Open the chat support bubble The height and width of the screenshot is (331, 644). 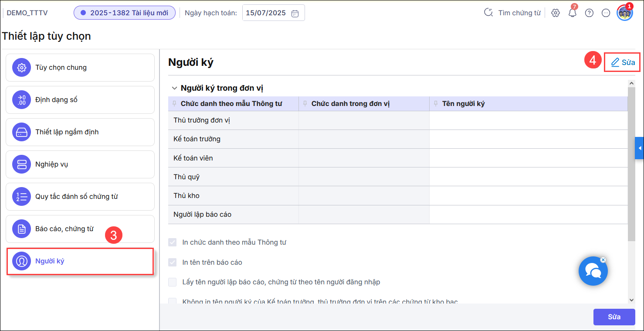point(593,271)
